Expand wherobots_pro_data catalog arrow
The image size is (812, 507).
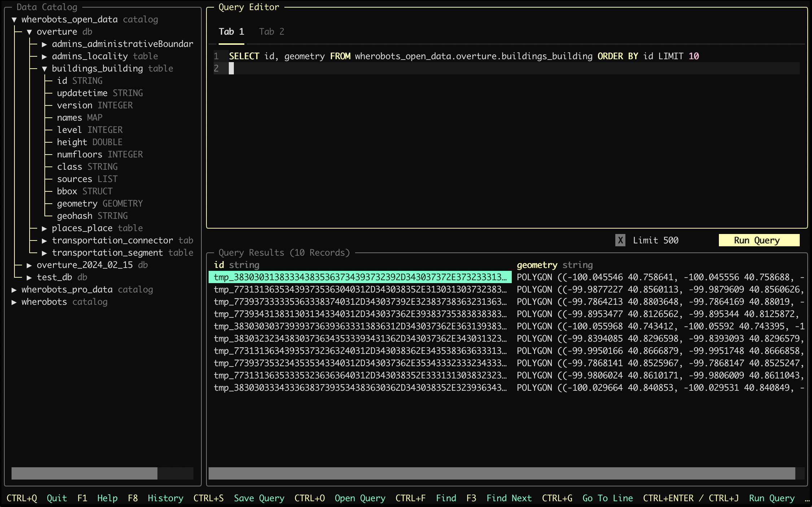click(x=14, y=290)
